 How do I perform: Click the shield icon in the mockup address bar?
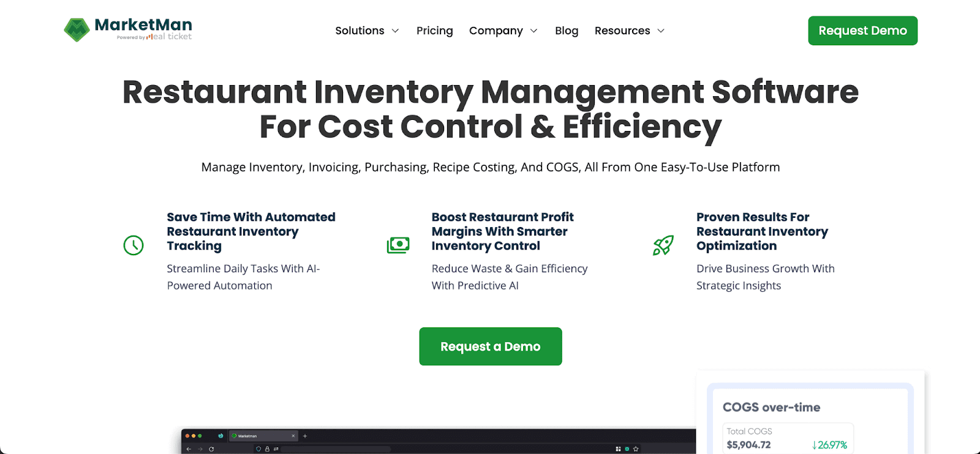[x=258, y=449]
